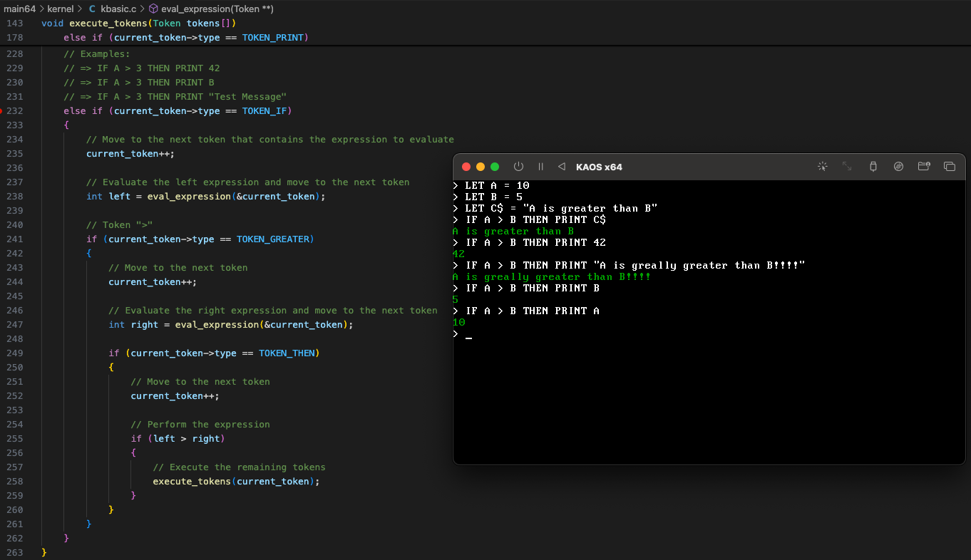The image size is (971, 560).
Task: Click the C language icon in breadcrumb
Action: pos(92,9)
